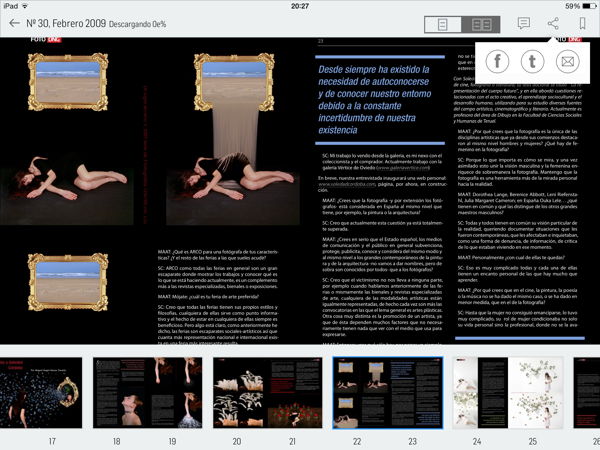Open the comments speech bubble icon
The image size is (600, 450).
523,23
